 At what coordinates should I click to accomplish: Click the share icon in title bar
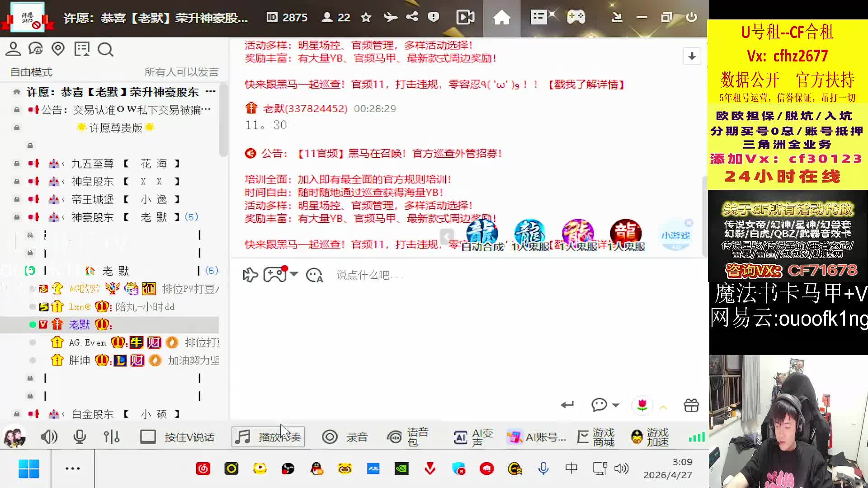coord(412,17)
